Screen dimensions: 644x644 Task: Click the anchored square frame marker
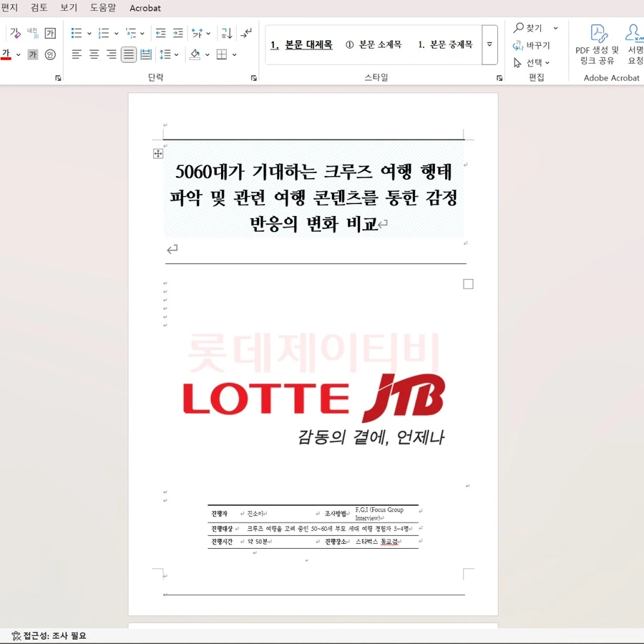pos(468,284)
